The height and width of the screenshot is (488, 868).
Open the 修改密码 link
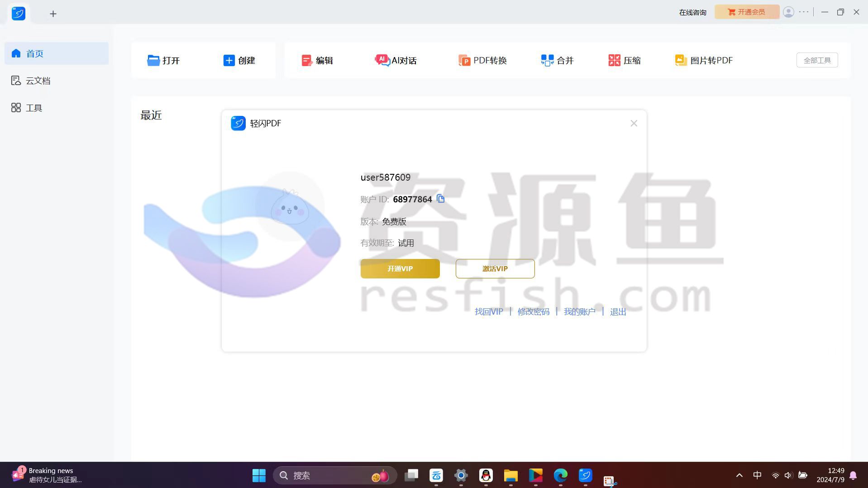click(534, 311)
